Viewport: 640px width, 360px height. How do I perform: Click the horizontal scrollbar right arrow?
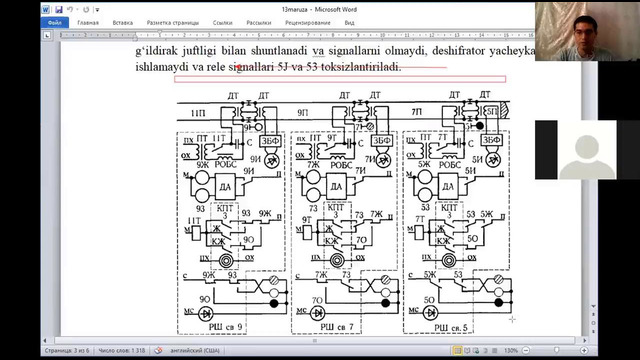(x=584, y=340)
